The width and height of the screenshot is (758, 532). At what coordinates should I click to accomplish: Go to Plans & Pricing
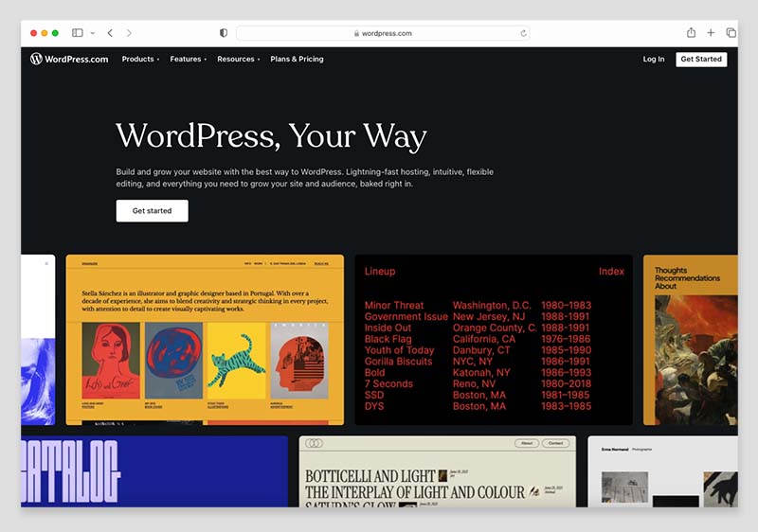click(x=297, y=59)
